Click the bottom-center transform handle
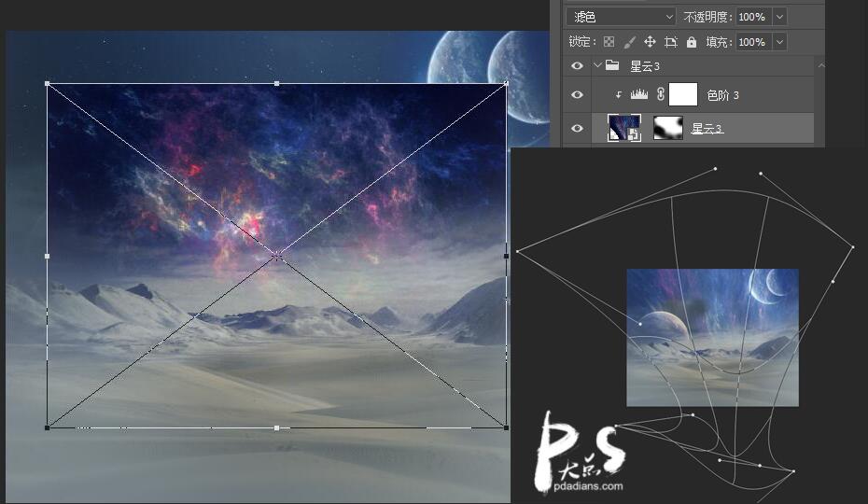 [x=277, y=427]
